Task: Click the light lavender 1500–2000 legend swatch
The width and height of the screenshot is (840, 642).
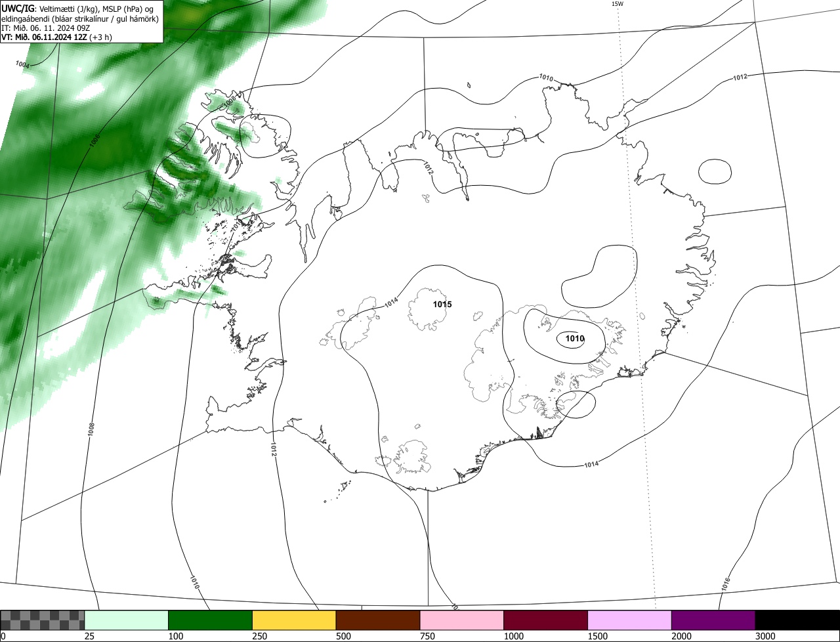Action: click(630, 620)
